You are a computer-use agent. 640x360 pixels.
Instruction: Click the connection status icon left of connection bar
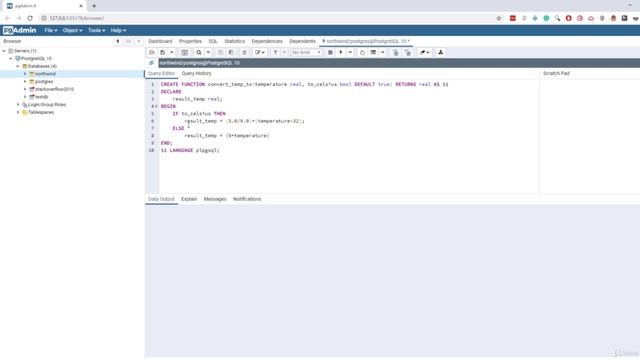151,63
